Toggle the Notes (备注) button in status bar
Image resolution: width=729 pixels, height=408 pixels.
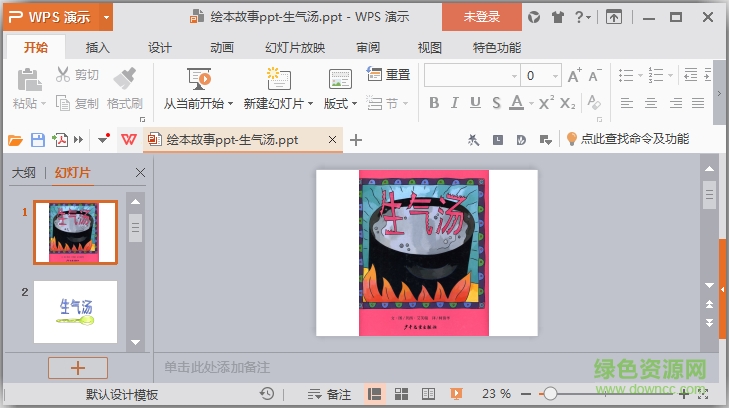pyautogui.click(x=329, y=395)
